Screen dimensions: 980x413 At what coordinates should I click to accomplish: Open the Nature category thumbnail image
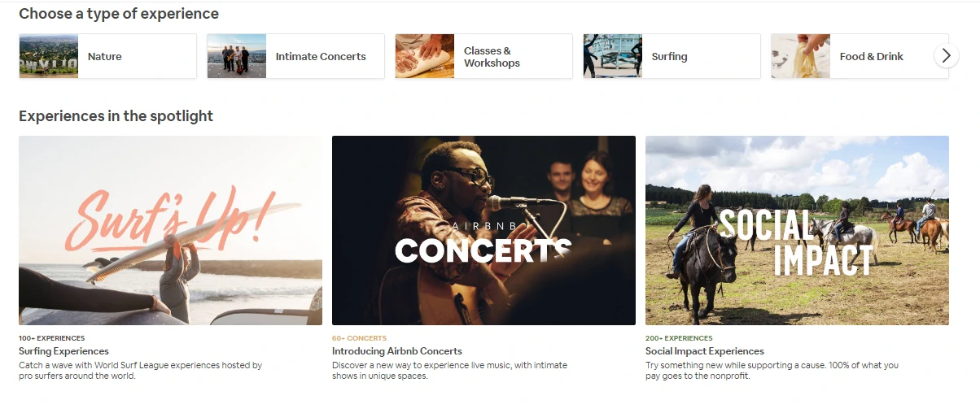pos(49,56)
